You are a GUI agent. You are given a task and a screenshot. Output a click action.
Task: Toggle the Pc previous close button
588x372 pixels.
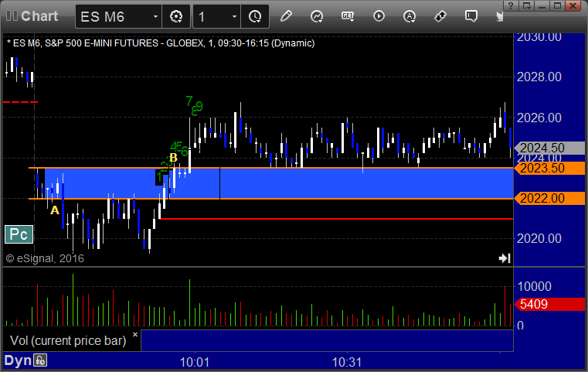pyautogui.click(x=19, y=234)
